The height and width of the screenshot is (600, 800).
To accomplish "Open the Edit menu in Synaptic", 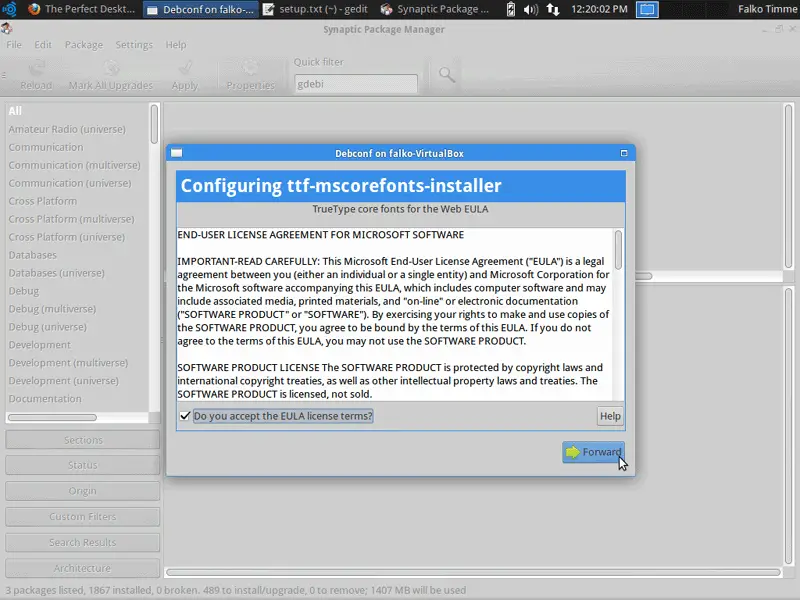I will pyautogui.click(x=43, y=45).
